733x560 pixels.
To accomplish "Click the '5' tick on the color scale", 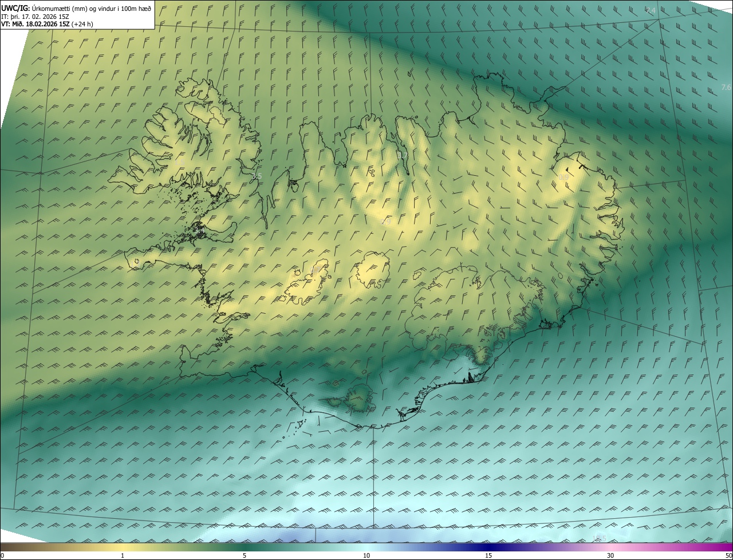I will (245, 555).
